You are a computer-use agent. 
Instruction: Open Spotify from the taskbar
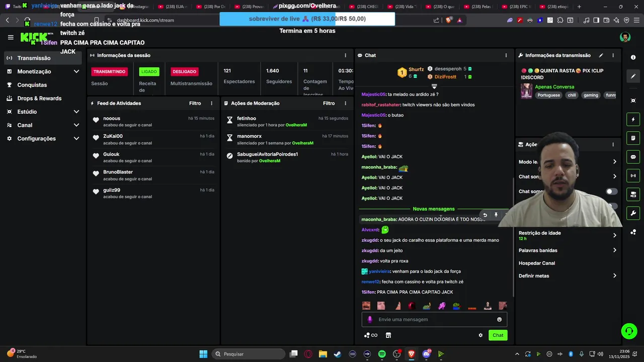382,354
